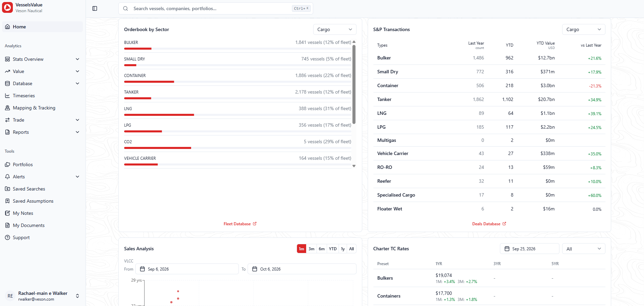
Task: Click the My Notes icon
Action: (7, 213)
